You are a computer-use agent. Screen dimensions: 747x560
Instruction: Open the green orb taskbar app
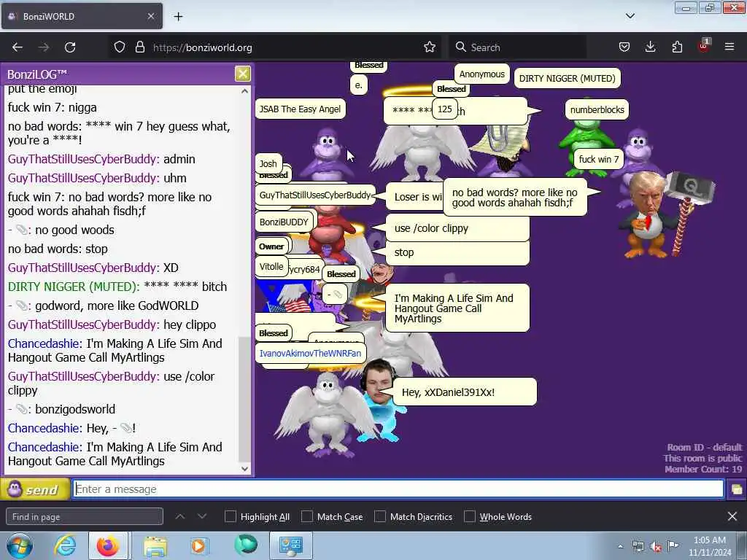click(246, 545)
